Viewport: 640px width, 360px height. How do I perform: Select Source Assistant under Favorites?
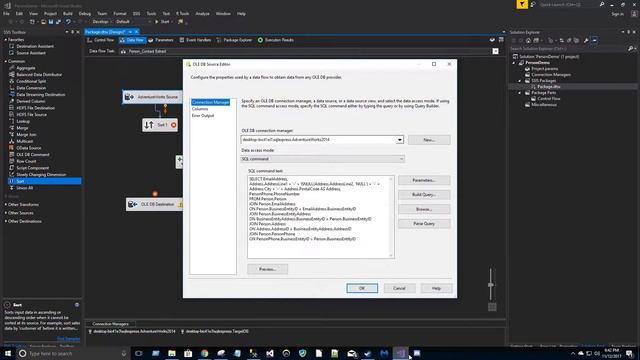[x=31, y=53]
